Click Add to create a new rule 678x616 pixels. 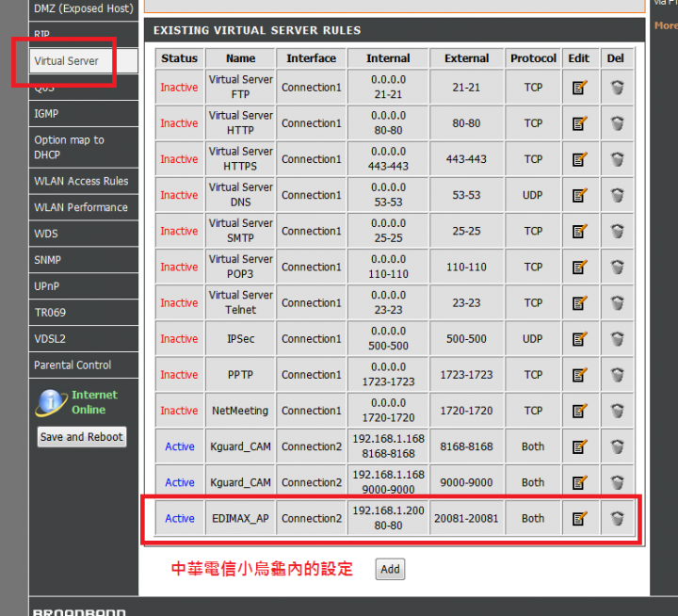pyautogui.click(x=390, y=569)
